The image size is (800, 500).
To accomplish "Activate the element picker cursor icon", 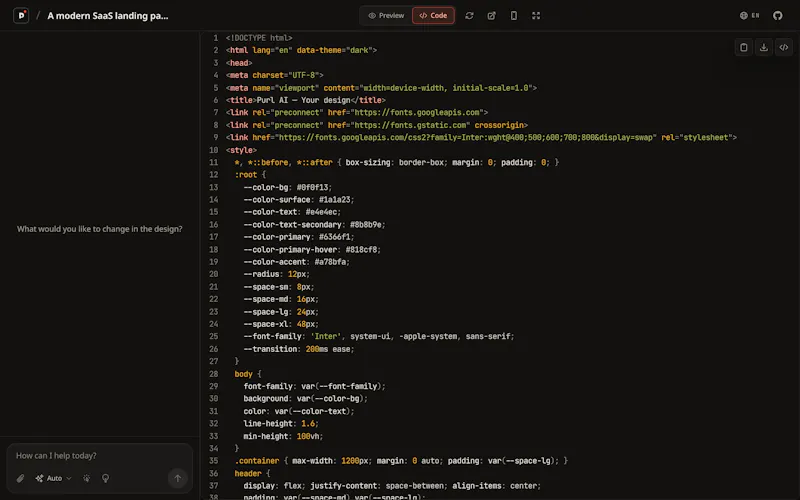I will click(87, 479).
